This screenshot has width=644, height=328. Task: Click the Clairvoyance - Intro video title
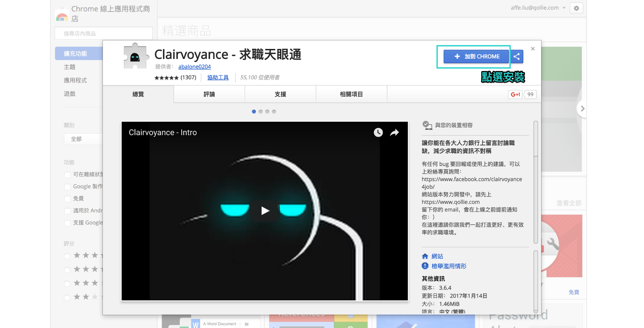[x=163, y=133]
